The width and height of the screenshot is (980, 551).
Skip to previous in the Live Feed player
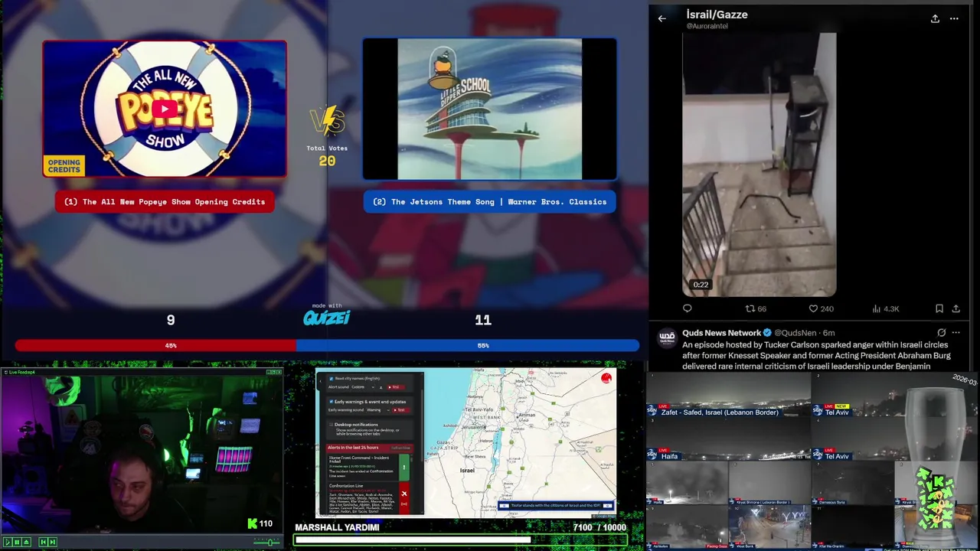click(x=44, y=542)
